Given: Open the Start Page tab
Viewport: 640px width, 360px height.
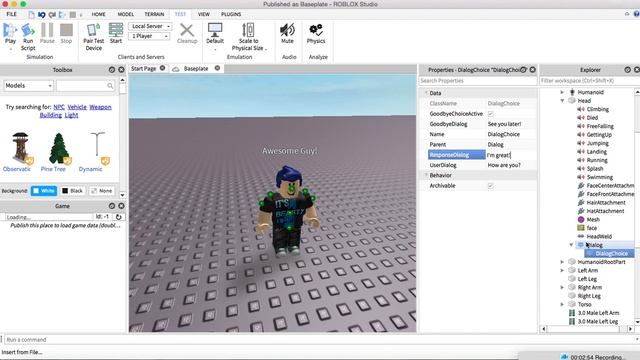Looking at the screenshot, I should [143, 69].
